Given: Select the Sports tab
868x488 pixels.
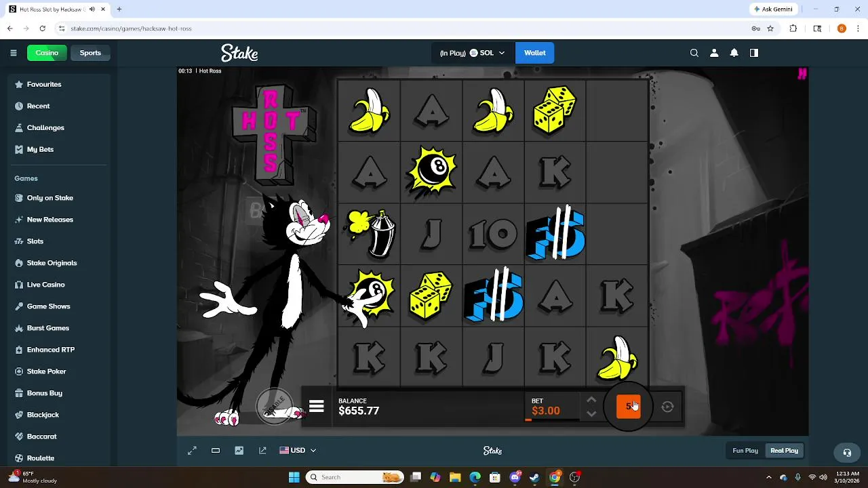Looking at the screenshot, I should click(x=90, y=53).
